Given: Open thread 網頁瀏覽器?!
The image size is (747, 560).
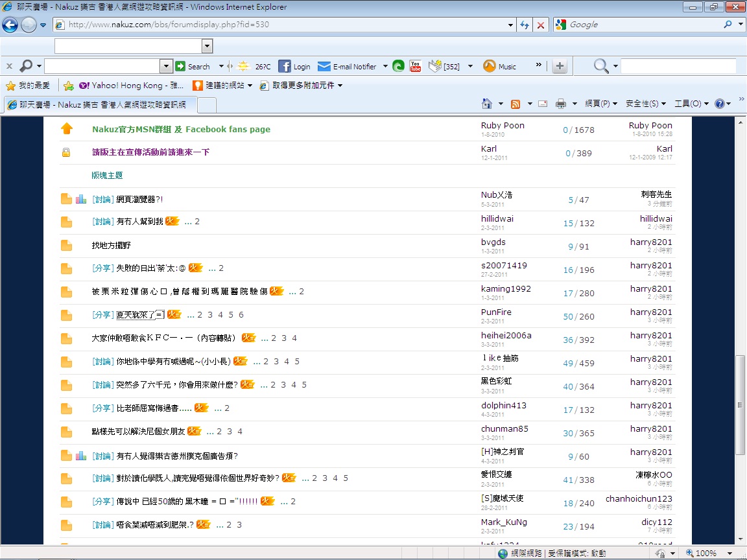Looking at the screenshot, I should pos(139,200).
